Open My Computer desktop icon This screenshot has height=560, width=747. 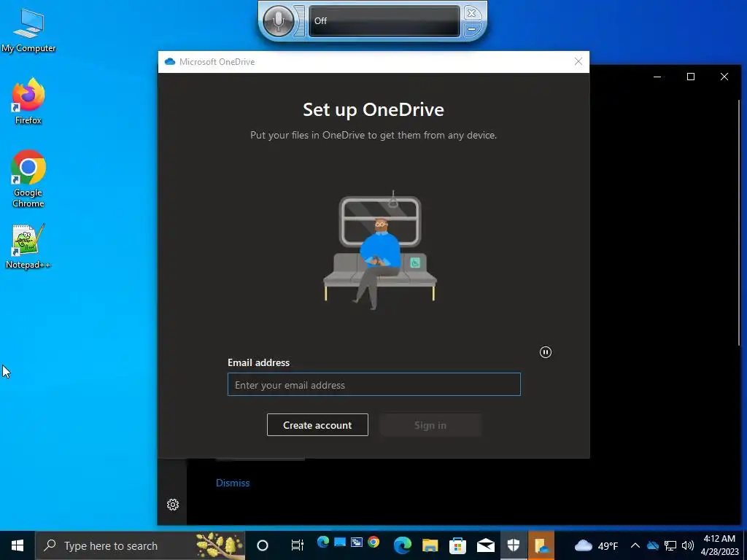pos(28,31)
